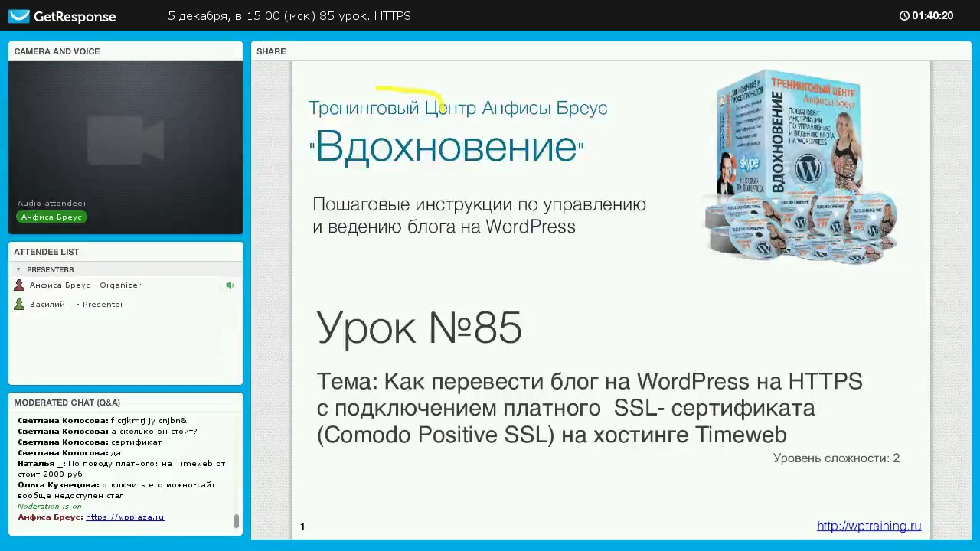The image size is (980, 551).
Task: Collapse the PRESENTERS list triangle
Action: point(18,269)
